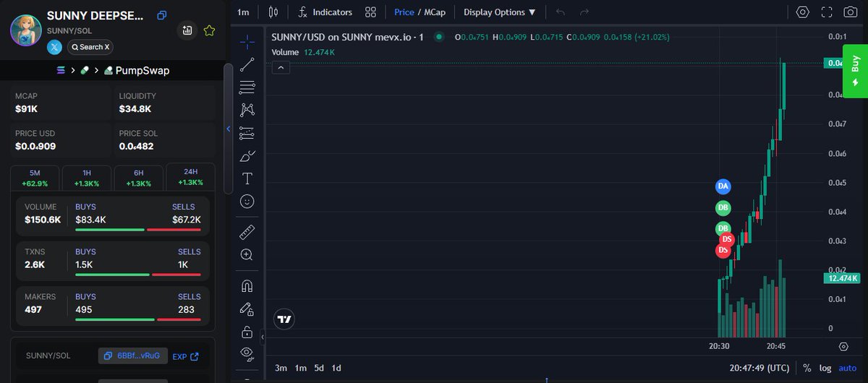Set chart range to 1d

pos(336,368)
